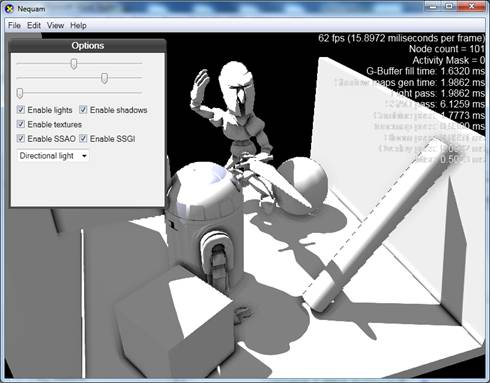Image resolution: width=490 pixels, height=383 pixels.
Task: Open the Edit menu
Action: pyautogui.click(x=34, y=25)
